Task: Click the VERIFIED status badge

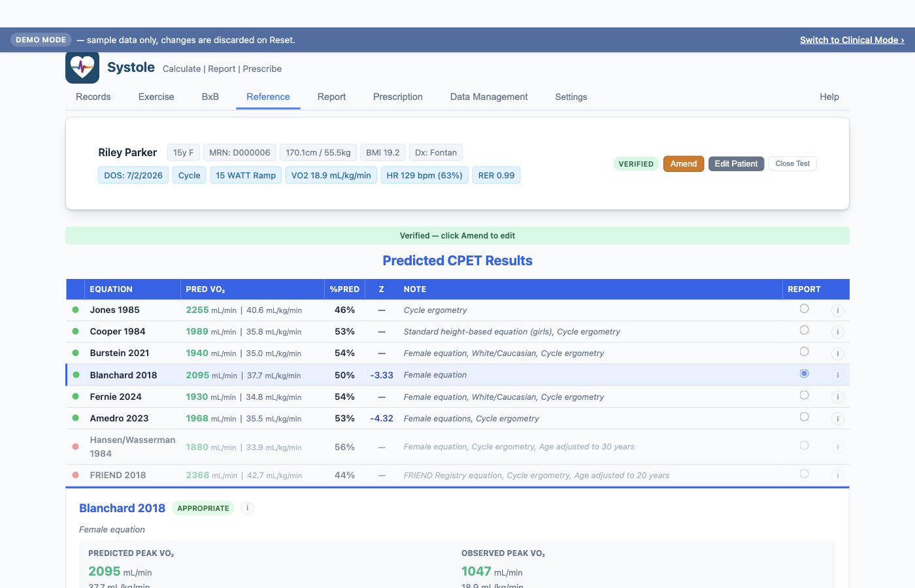Action: [637, 164]
